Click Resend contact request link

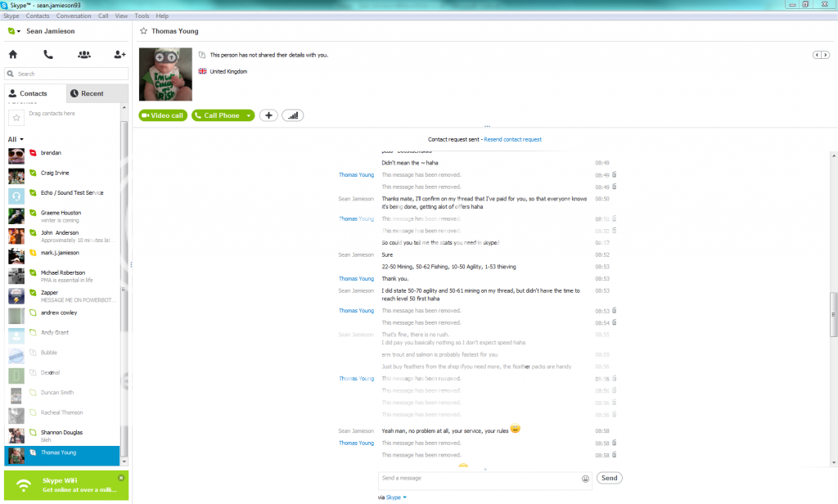click(512, 139)
